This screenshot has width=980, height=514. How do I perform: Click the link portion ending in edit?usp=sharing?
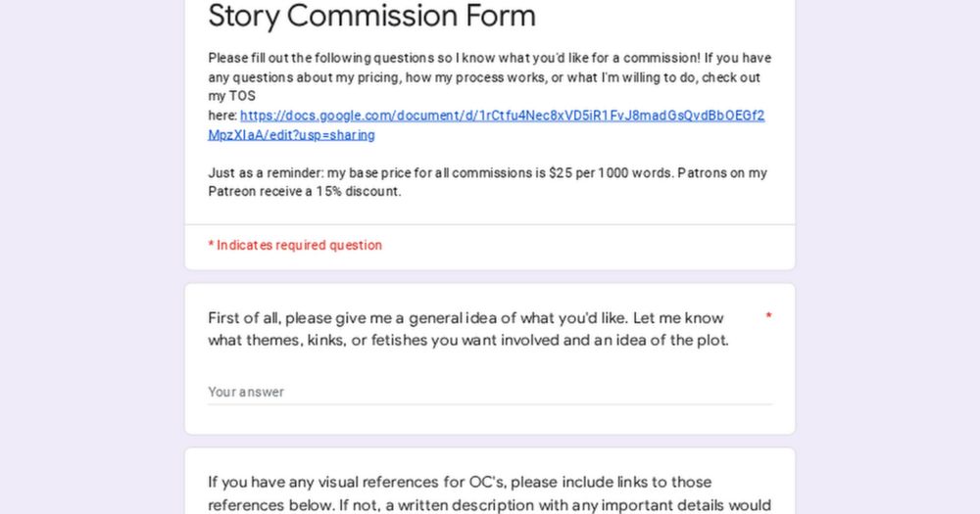(291, 135)
